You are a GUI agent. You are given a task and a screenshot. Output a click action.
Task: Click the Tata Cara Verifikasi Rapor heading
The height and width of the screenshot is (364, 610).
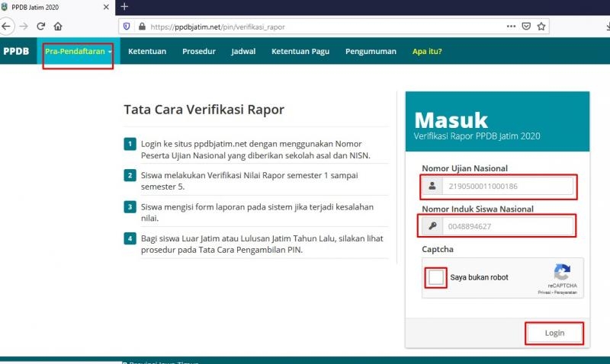[x=204, y=110]
